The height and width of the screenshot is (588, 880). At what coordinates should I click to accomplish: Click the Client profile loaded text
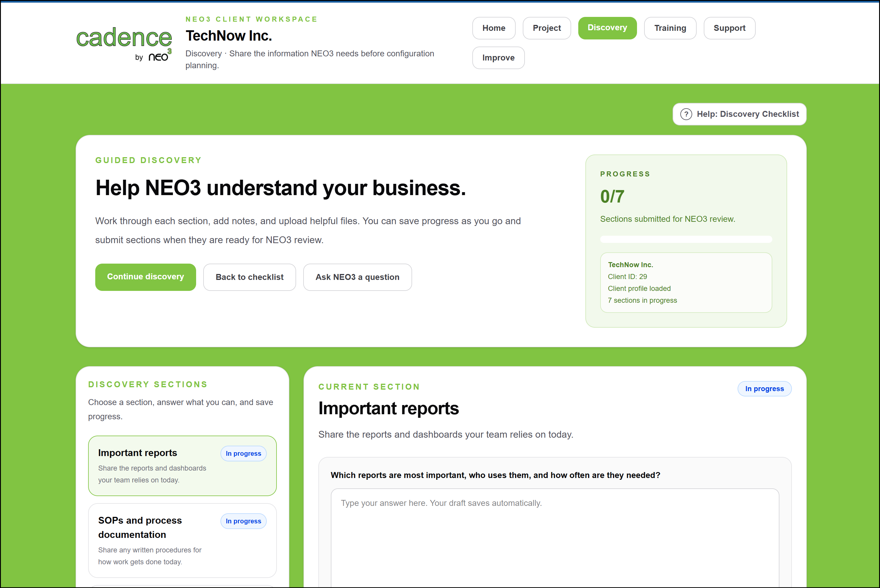coord(639,289)
